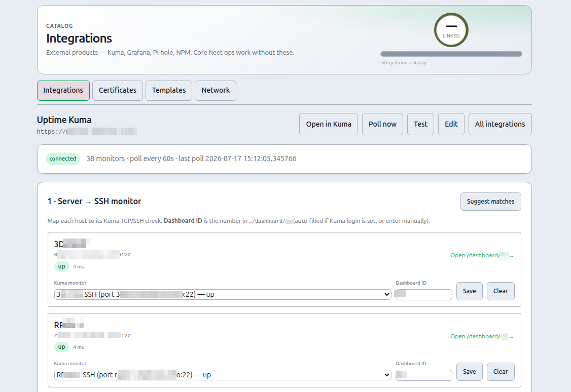Viewport: 571px width, 392px height.
Task: Click the masked https:// URL under Uptime Kuma
Action: [87, 132]
